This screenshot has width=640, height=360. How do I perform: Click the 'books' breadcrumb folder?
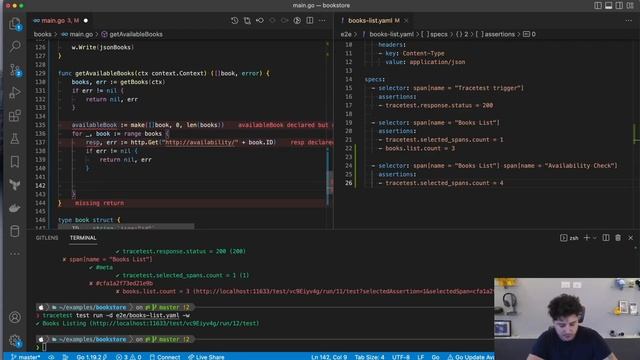pyautogui.click(x=42, y=34)
